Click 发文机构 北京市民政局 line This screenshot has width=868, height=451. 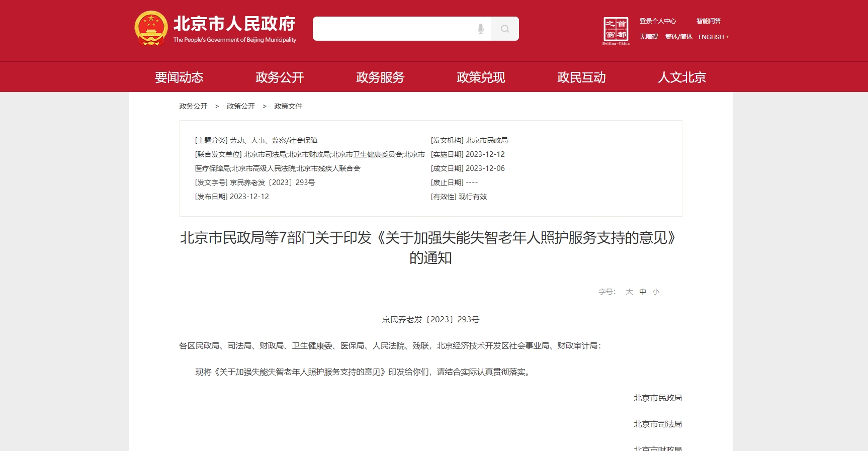[469, 140]
